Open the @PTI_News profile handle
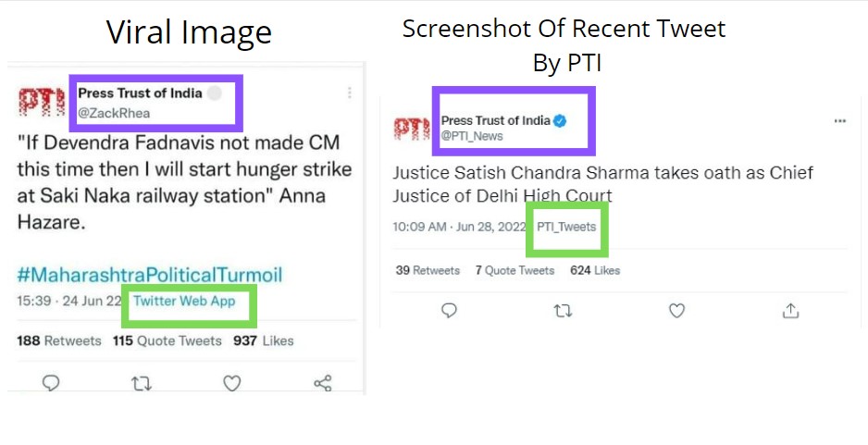This screenshot has height=445, width=868. click(x=472, y=136)
